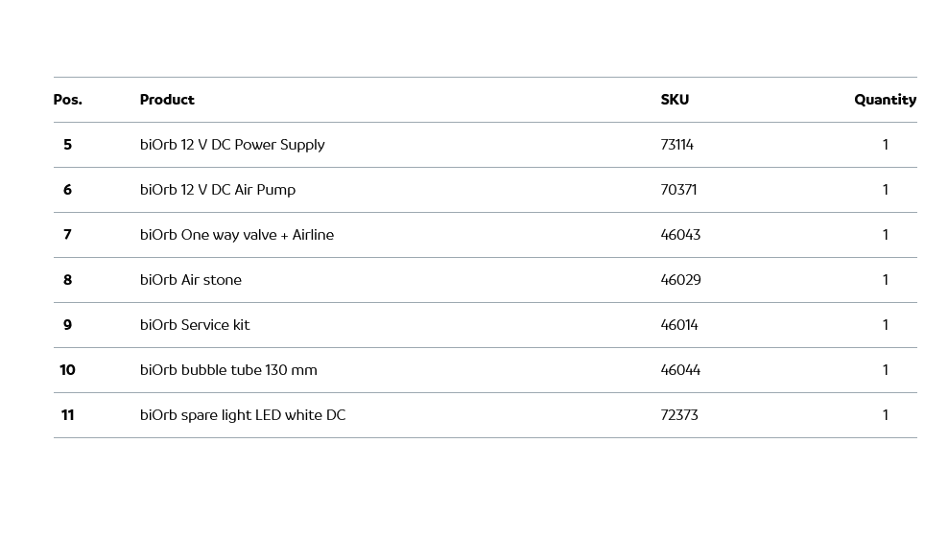
Task: Select biOrb 12 V DC Power Supply
Action: (x=232, y=145)
